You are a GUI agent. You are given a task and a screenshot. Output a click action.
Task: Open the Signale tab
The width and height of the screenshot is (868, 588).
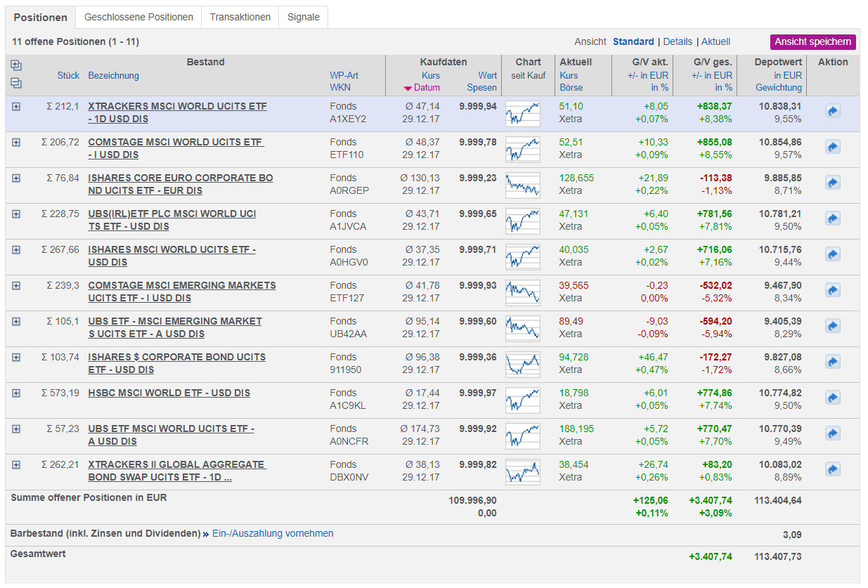pos(303,17)
